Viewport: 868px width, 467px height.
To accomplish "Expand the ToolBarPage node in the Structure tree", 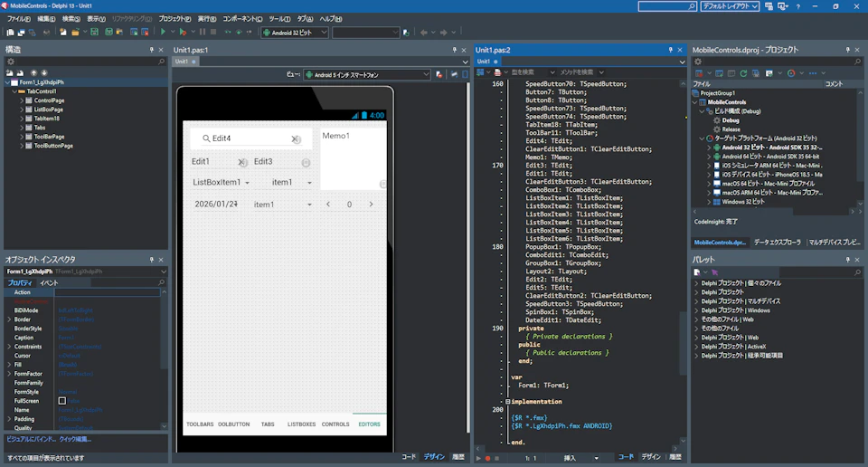I will [22, 137].
